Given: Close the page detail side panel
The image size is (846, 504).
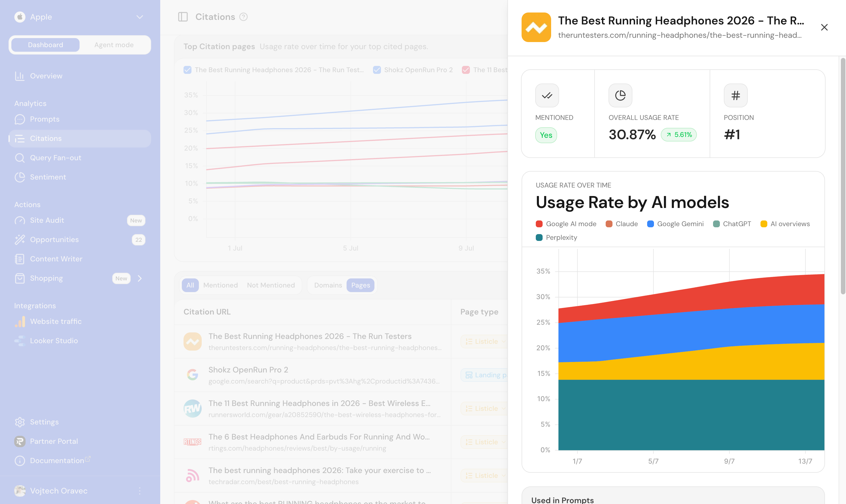Looking at the screenshot, I should click(824, 27).
